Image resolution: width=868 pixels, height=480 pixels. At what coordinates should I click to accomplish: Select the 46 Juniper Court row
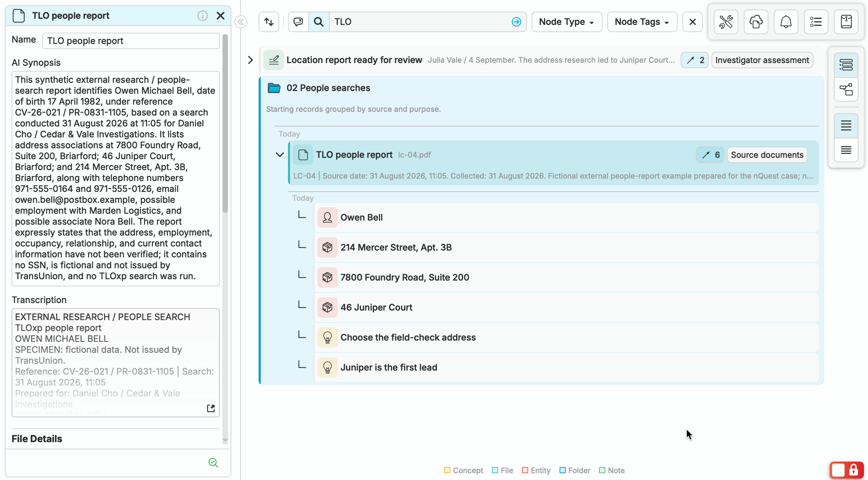click(566, 307)
